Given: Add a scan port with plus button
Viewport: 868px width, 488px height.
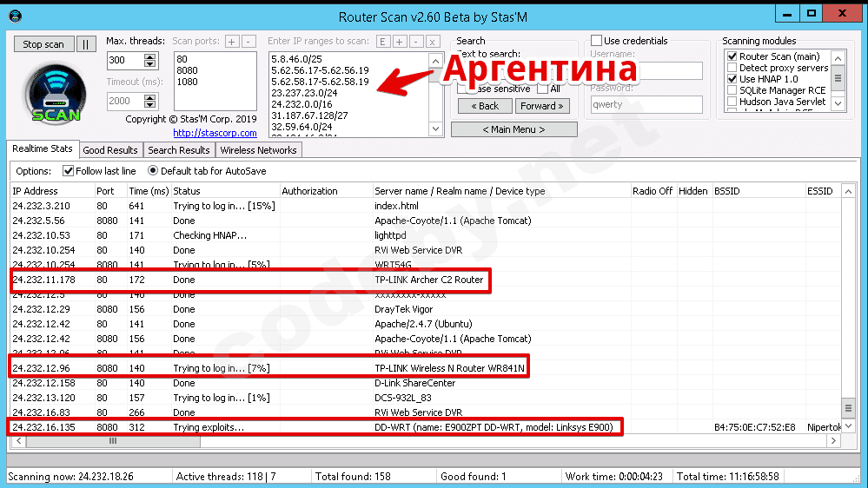Looking at the screenshot, I should (233, 42).
